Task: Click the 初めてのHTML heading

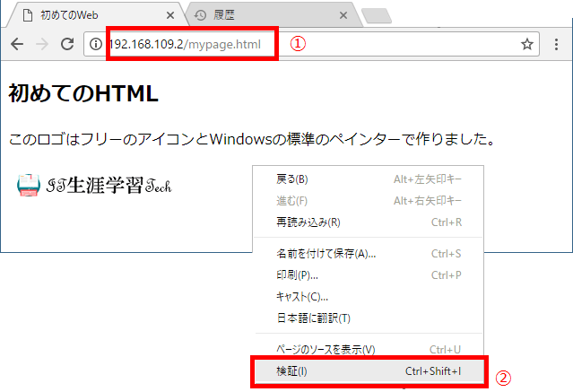Action: tap(83, 93)
